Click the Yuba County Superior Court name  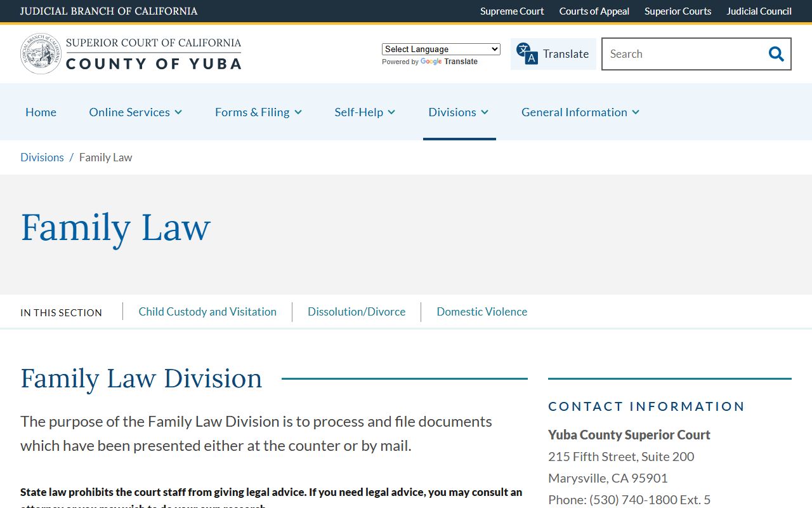pyautogui.click(x=629, y=435)
